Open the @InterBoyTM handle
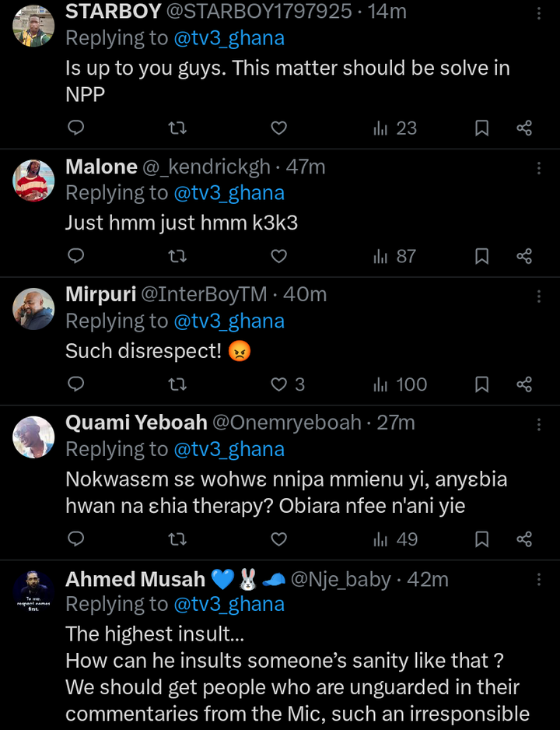Viewport: 560px width, 730px height. pos(204,295)
